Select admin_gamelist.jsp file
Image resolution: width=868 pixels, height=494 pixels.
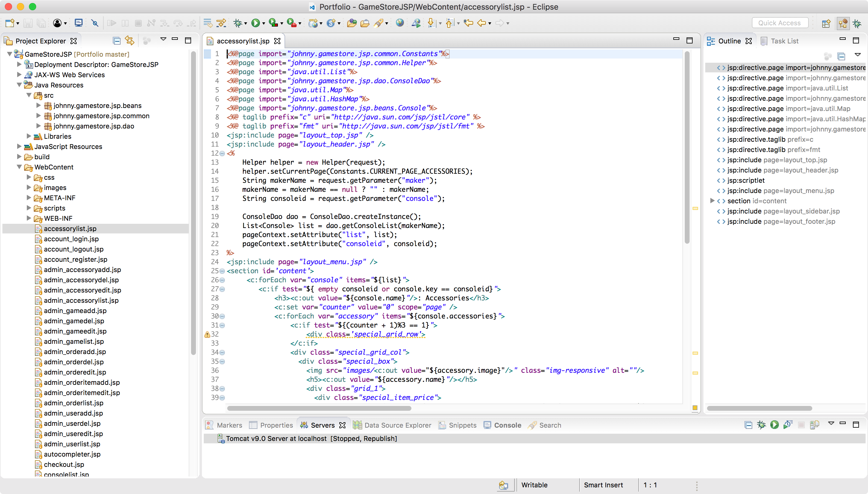(x=74, y=341)
